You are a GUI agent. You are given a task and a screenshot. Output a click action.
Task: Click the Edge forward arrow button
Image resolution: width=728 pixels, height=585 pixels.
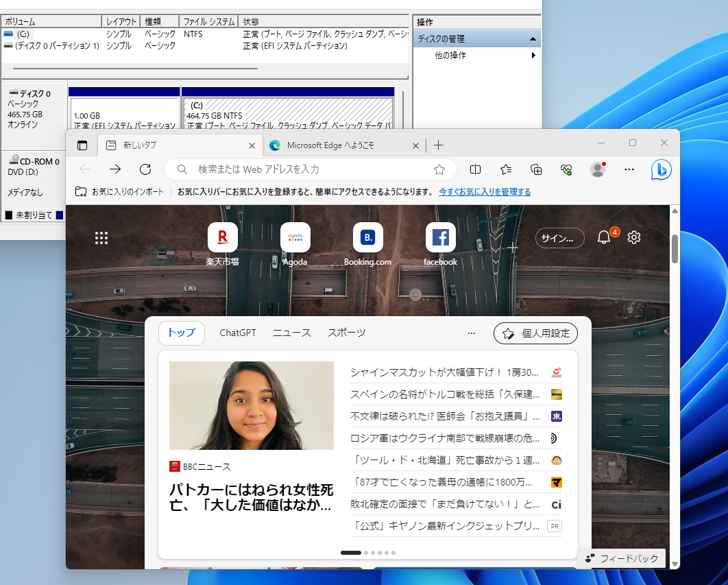click(x=115, y=169)
